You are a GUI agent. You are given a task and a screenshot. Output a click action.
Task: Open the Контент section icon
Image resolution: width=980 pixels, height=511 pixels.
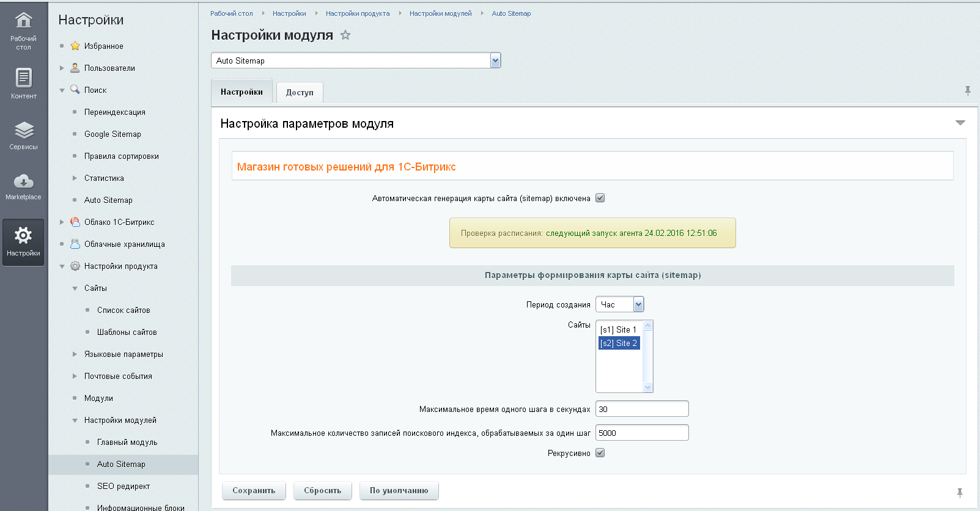click(23, 78)
